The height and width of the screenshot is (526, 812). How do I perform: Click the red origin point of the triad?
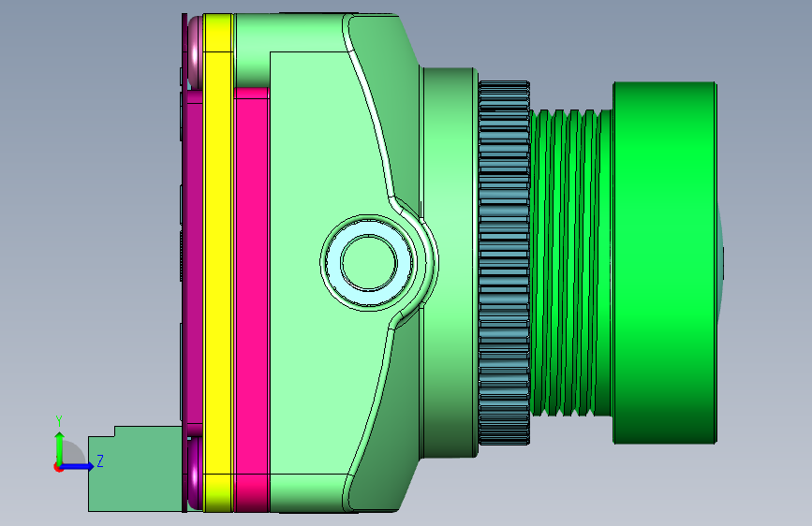[58, 467]
